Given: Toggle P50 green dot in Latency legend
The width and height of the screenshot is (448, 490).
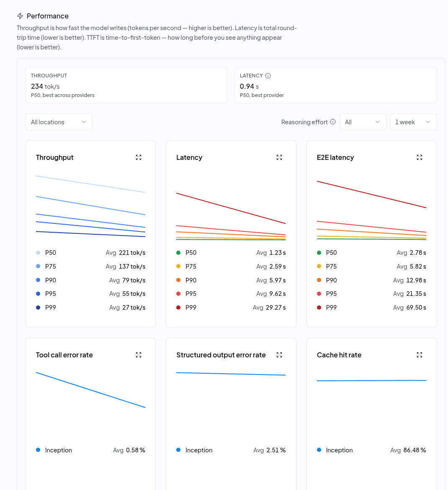Looking at the screenshot, I should coord(178,252).
